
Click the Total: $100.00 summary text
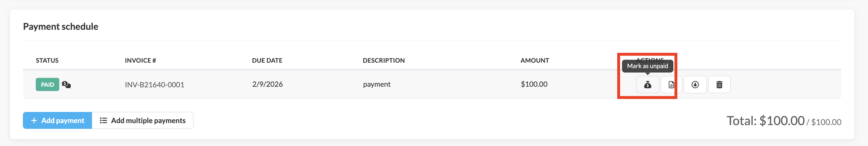765,121
